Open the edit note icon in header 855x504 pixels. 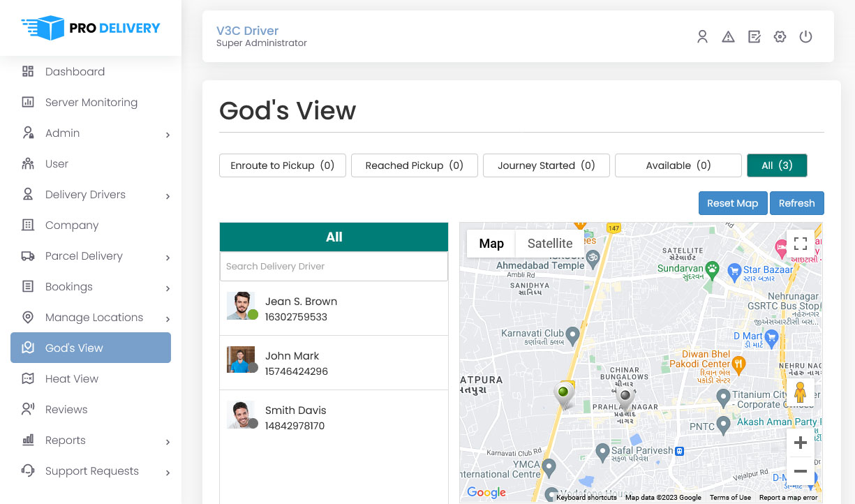(754, 37)
